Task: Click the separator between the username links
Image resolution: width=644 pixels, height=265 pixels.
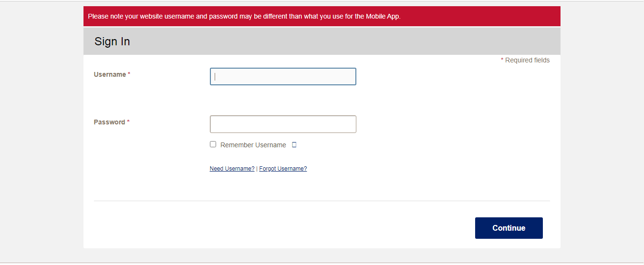Action: click(257, 169)
